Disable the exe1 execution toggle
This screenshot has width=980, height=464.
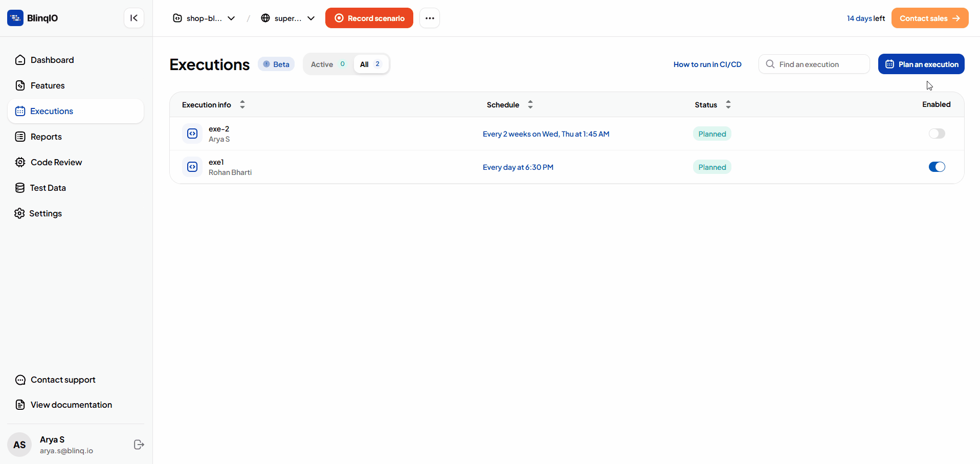pyautogui.click(x=937, y=167)
